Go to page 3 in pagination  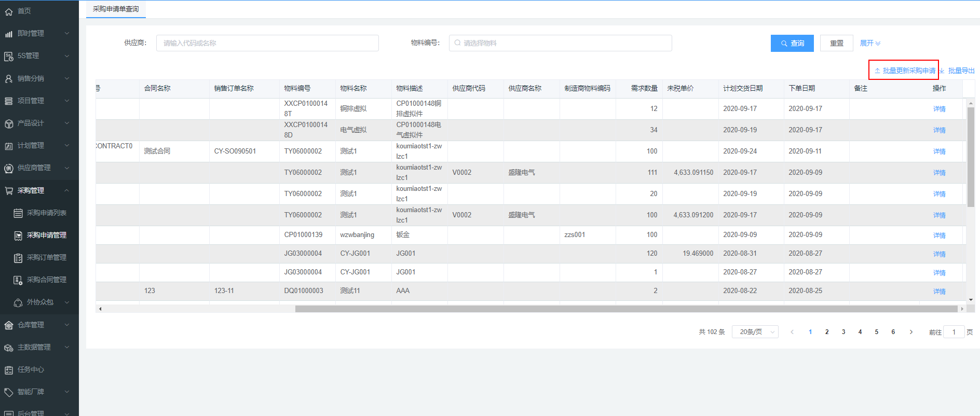pos(843,332)
